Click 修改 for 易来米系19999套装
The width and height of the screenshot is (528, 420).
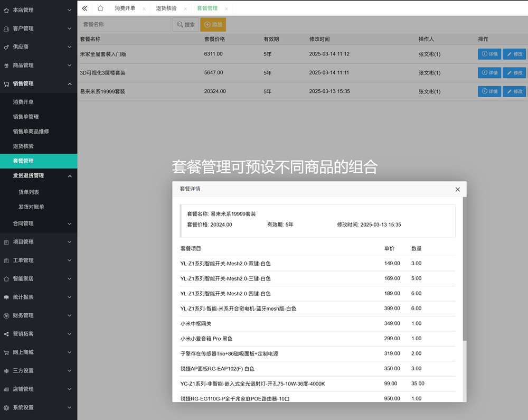pyautogui.click(x=514, y=91)
